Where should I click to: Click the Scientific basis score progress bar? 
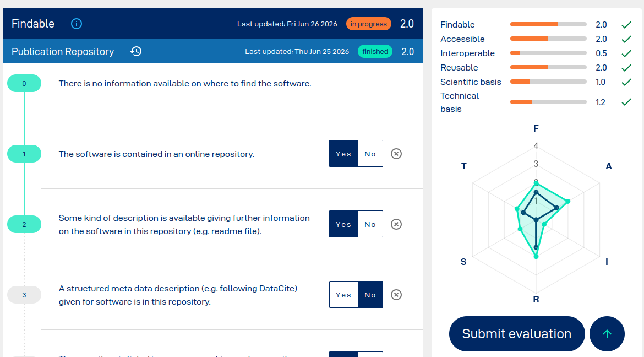click(548, 82)
